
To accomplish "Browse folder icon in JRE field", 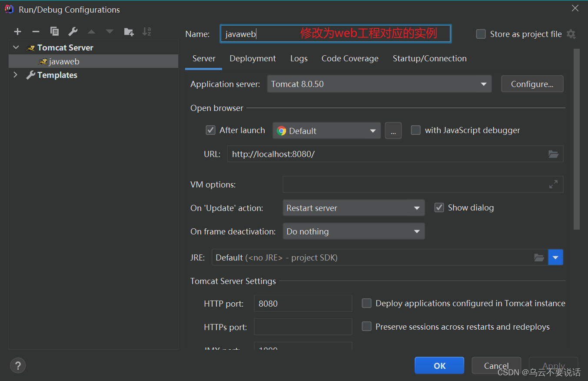I will pyautogui.click(x=539, y=257).
